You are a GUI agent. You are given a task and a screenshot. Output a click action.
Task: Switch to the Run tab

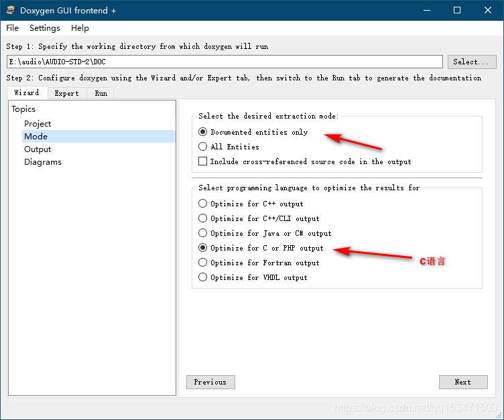101,93
